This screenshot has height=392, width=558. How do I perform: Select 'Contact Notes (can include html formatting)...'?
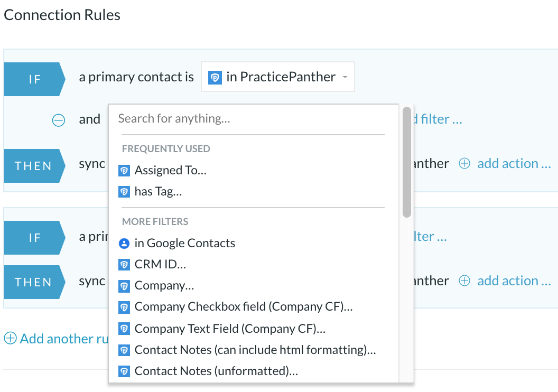[x=255, y=350]
